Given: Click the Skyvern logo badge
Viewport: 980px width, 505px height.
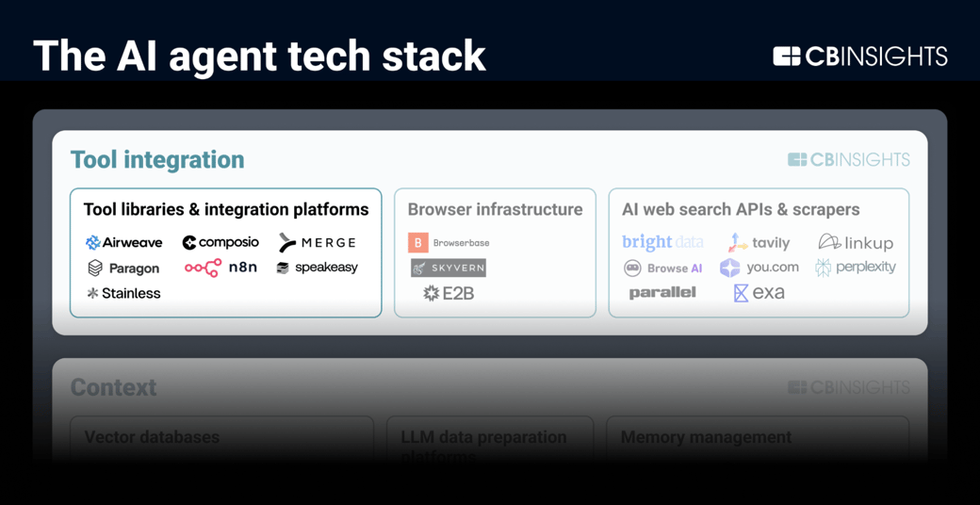Looking at the screenshot, I should pyautogui.click(x=449, y=269).
